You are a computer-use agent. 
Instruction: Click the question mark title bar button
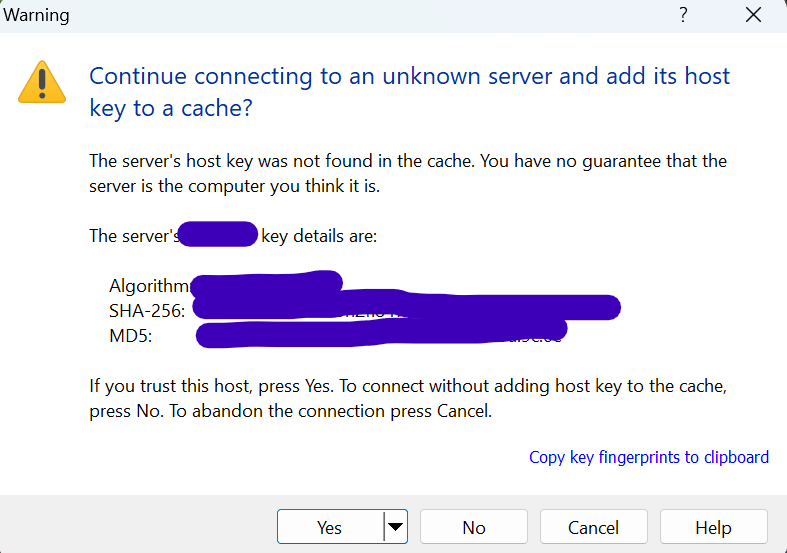point(684,15)
